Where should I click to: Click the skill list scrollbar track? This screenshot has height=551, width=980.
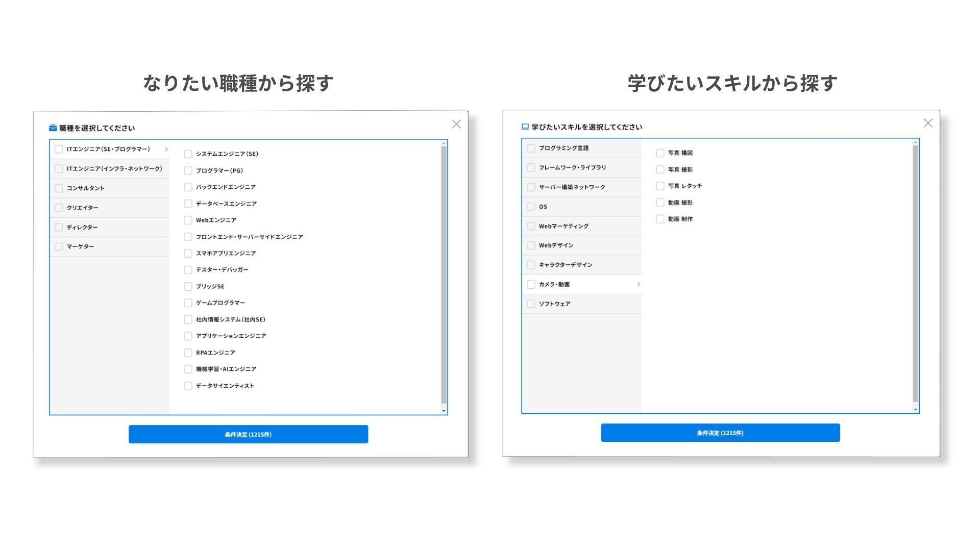915,275
